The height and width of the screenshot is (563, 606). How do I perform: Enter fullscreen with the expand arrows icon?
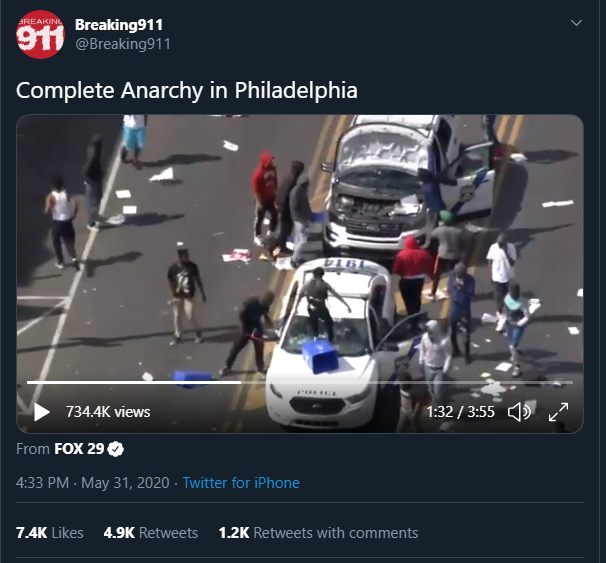click(558, 412)
